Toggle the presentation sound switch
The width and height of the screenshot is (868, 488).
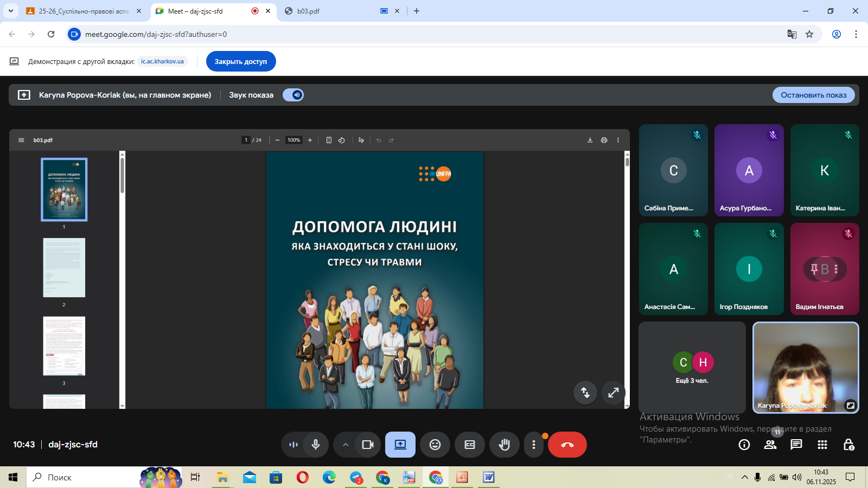[x=293, y=95]
